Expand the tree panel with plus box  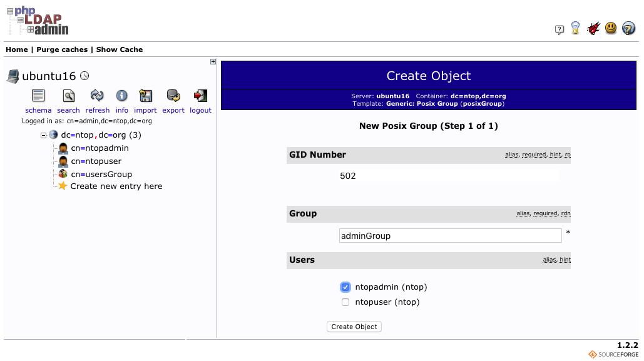213,61
